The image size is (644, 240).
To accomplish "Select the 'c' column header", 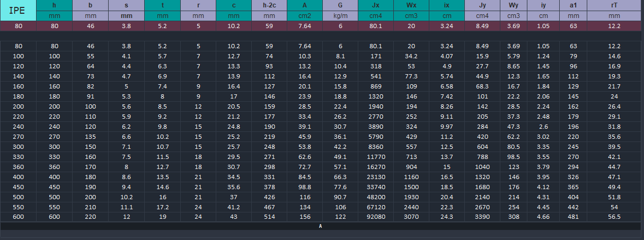I will click(x=234, y=5).
